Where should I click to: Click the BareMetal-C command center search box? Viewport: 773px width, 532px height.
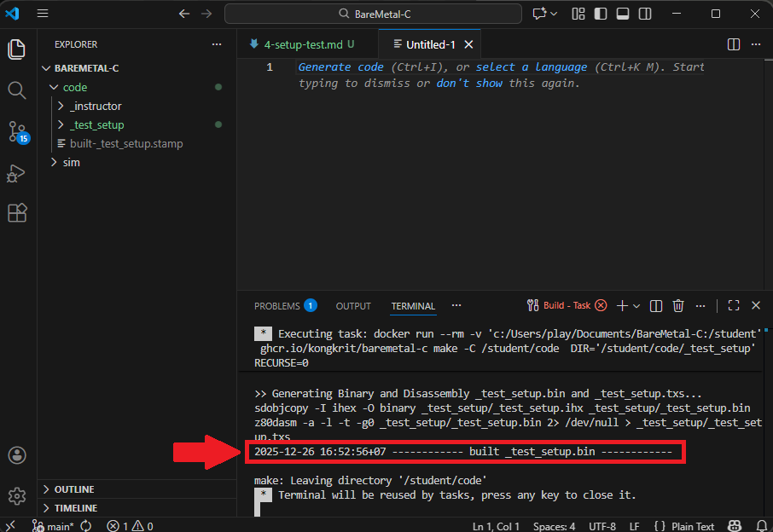coord(373,14)
